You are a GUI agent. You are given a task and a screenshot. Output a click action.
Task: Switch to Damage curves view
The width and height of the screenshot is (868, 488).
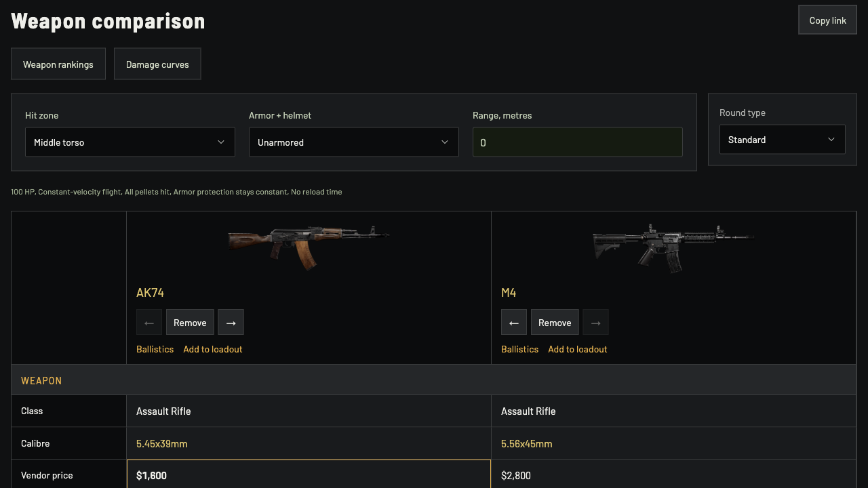click(x=157, y=64)
